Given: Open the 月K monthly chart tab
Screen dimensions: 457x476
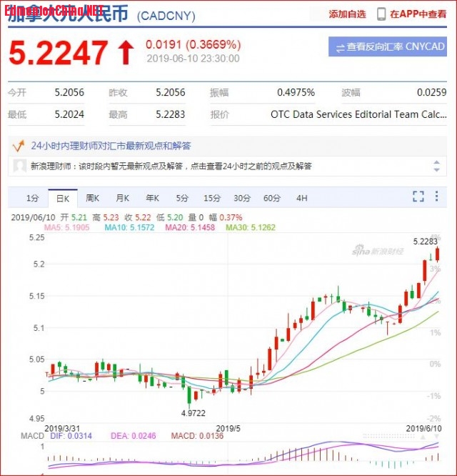Looking at the screenshot, I should tap(122, 198).
